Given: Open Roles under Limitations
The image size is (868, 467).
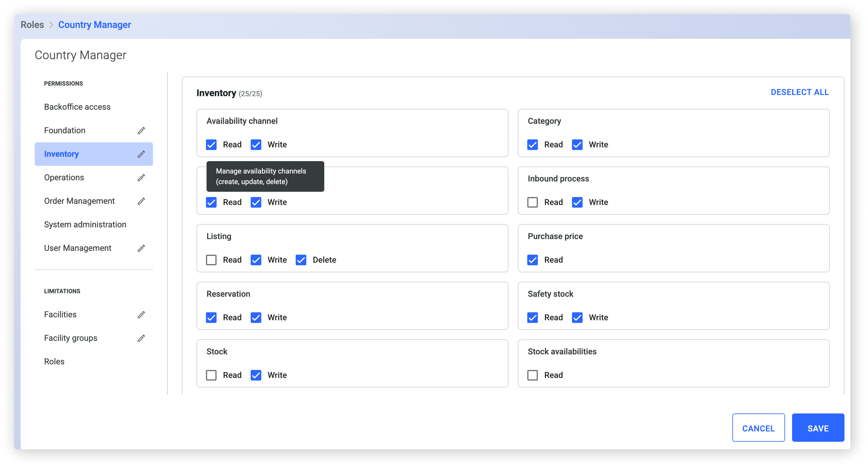Looking at the screenshot, I should (54, 362).
